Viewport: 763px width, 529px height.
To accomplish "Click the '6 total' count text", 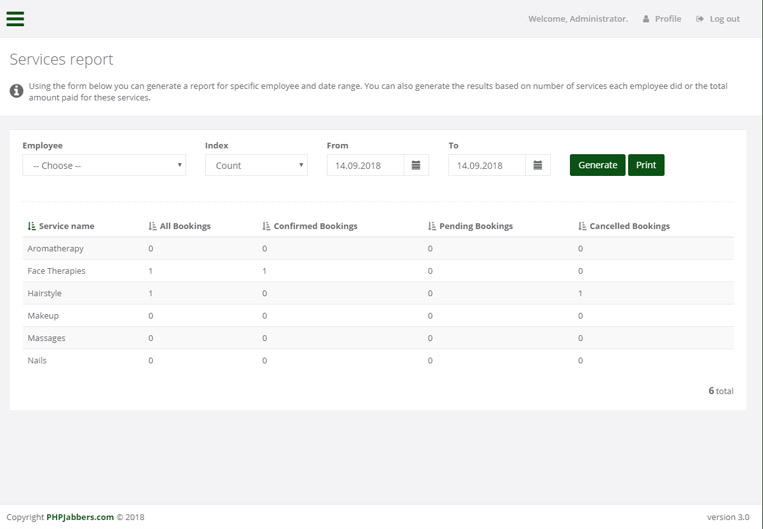I will [721, 391].
